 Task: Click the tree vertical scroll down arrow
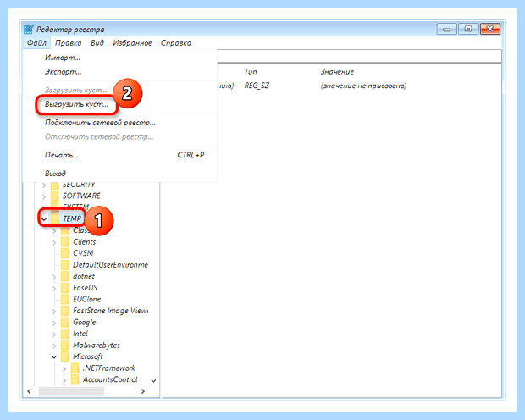(x=153, y=380)
